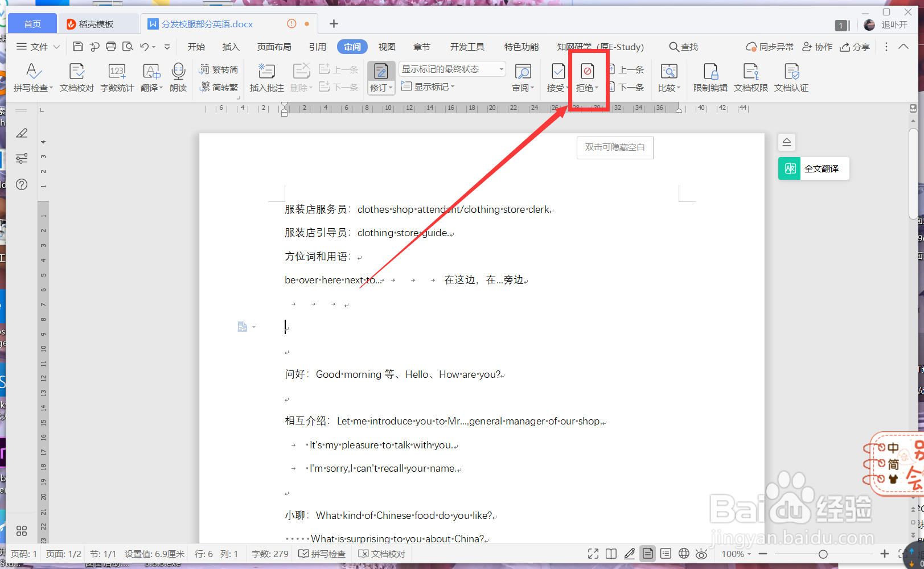924x569 pixels.
Task: Open the 开发工具 ribbon tab
Action: 467,47
